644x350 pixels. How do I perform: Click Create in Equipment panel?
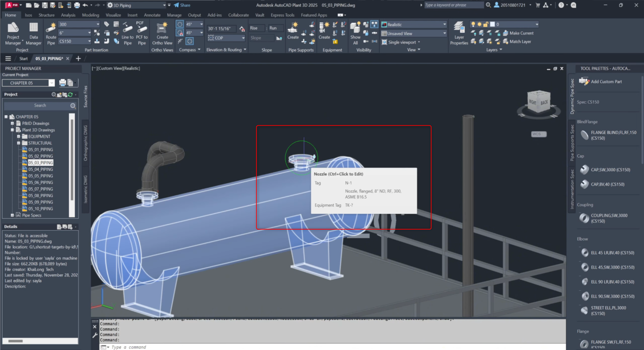pos(324,31)
